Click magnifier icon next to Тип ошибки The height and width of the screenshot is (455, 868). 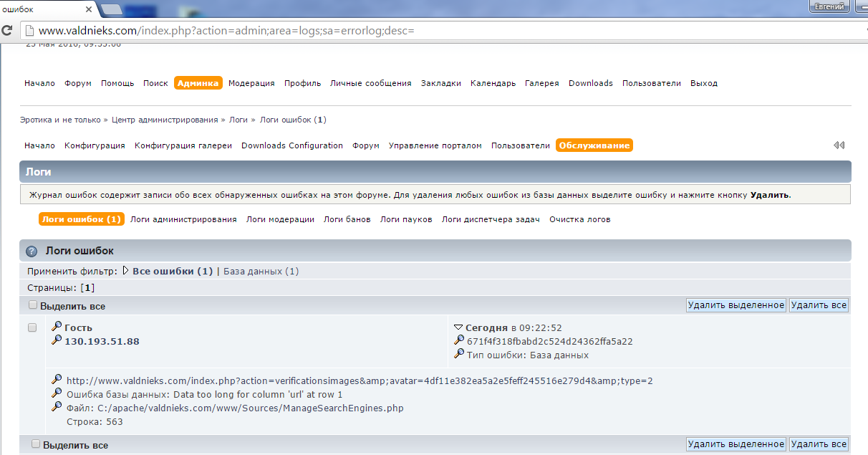coord(459,354)
